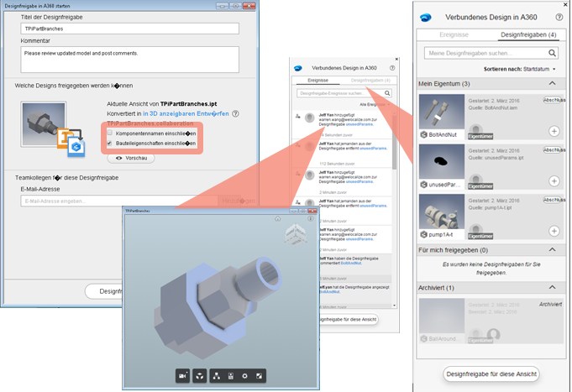The image size is (572, 392).
Task: Click the Titel der Designfreigabe input field
Action: (x=130, y=29)
